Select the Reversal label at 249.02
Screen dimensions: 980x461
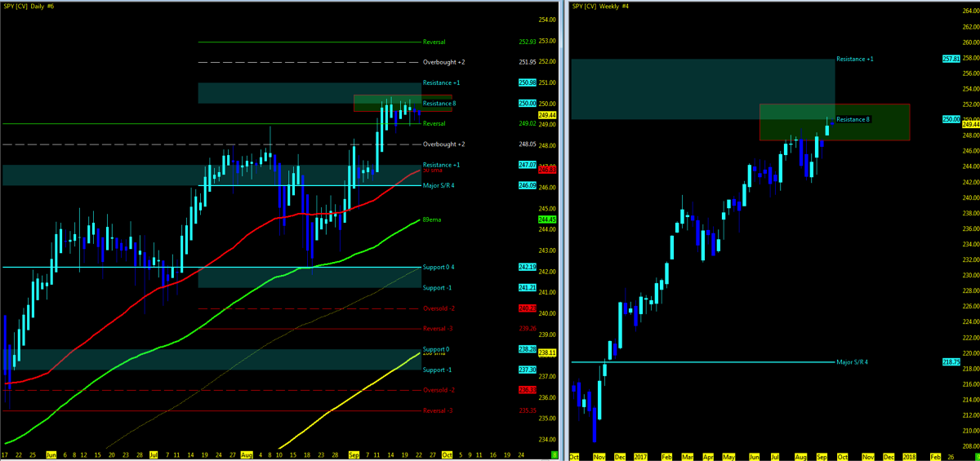click(x=434, y=123)
